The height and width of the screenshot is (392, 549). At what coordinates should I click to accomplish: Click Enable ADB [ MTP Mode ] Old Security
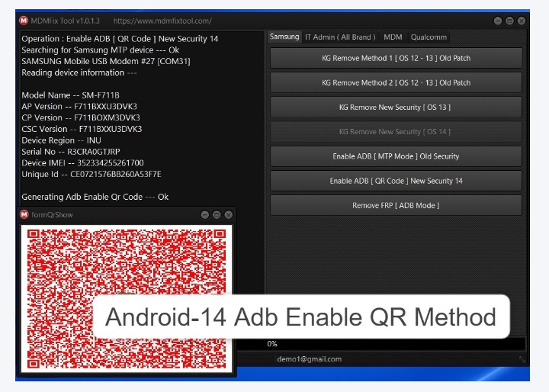click(x=396, y=156)
